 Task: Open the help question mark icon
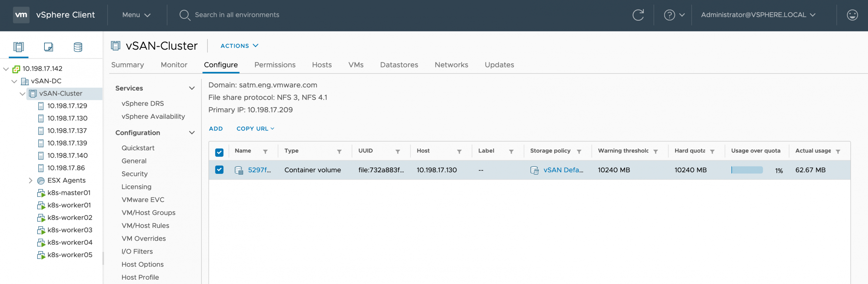coord(669,15)
